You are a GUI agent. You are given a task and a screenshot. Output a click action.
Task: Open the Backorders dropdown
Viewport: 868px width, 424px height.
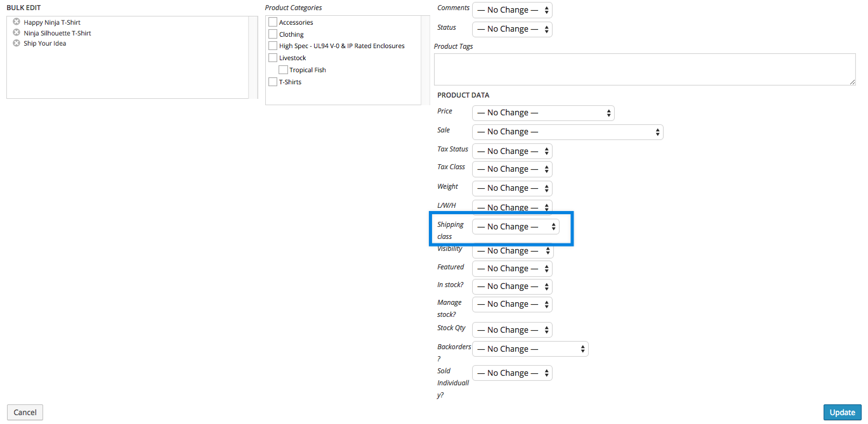click(x=530, y=349)
